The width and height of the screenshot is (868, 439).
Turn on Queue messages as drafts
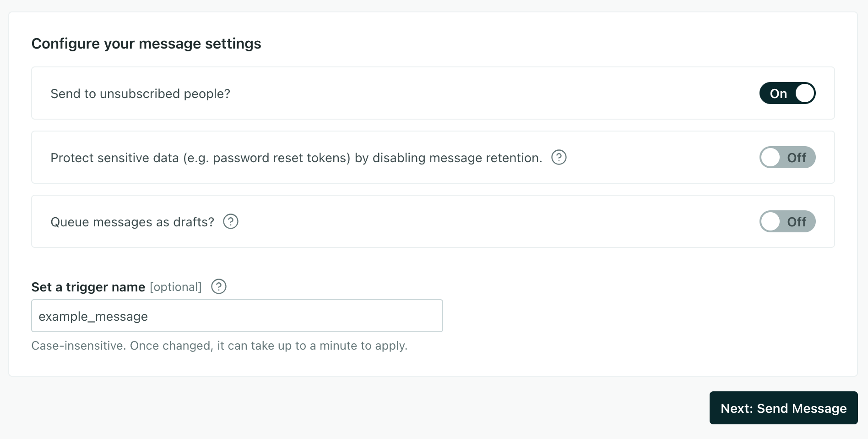[x=787, y=221]
